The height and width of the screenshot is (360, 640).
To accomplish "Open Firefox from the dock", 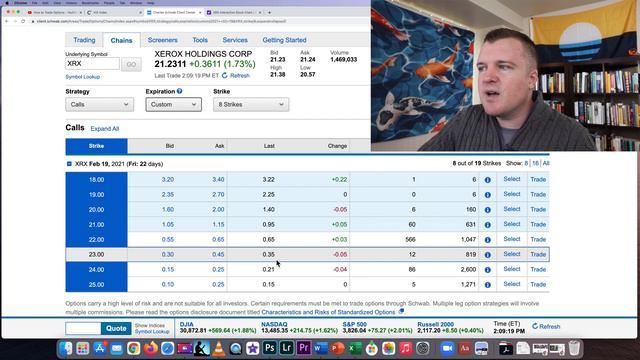I will pyautogui.click(x=151, y=348).
